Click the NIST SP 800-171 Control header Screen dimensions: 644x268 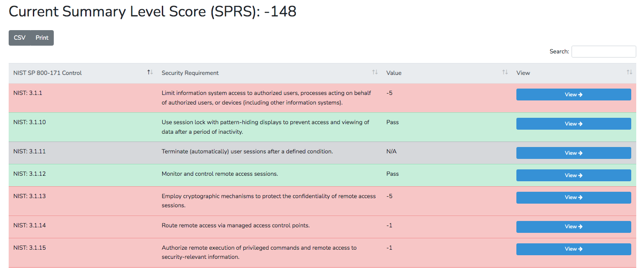[48, 73]
